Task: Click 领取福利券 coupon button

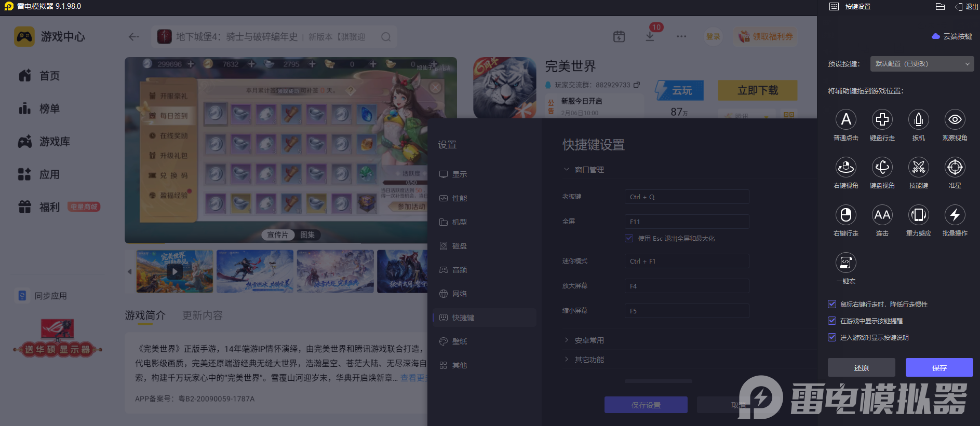Action: [x=766, y=36]
